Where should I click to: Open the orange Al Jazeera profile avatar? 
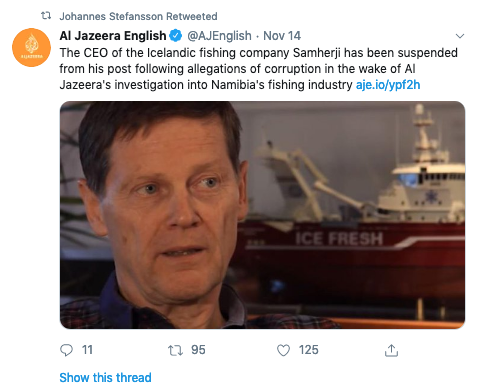point(31,47)
